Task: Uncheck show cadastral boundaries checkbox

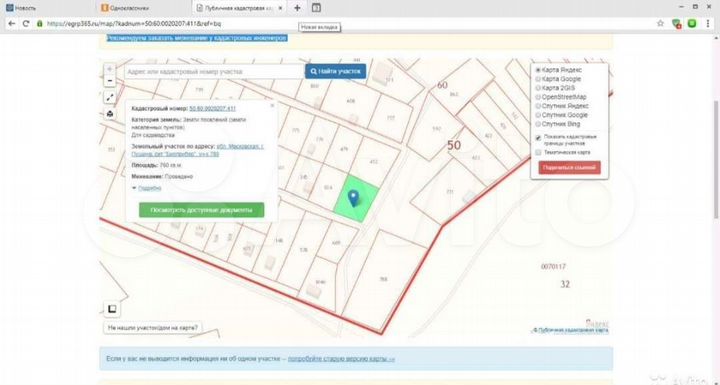Action: pos(538,138)
